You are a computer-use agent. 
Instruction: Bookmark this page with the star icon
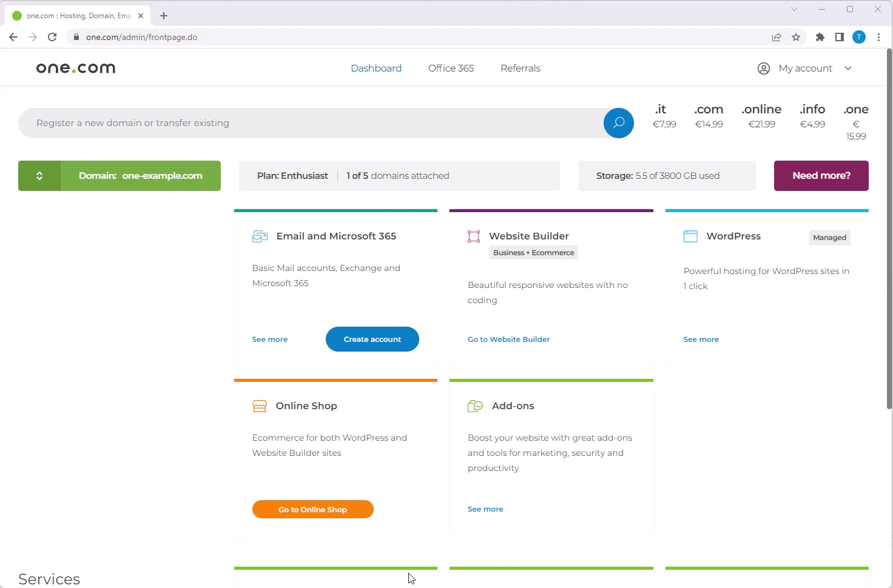pos(796,37)
